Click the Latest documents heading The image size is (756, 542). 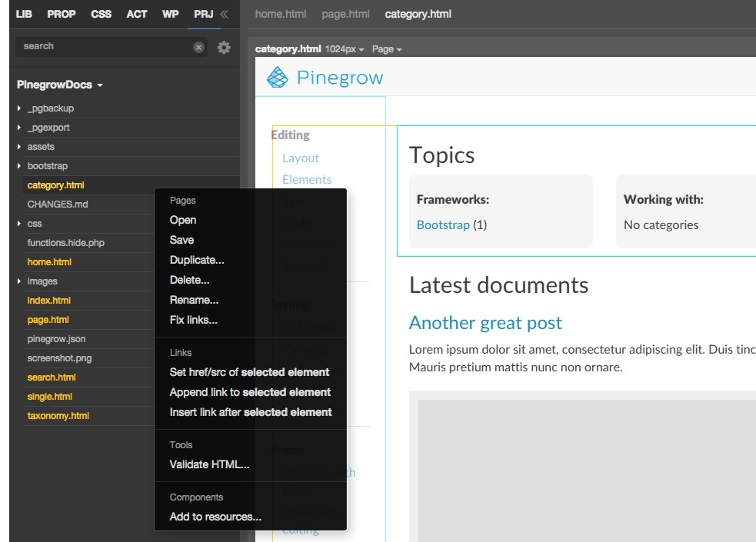tap(498, 285)
